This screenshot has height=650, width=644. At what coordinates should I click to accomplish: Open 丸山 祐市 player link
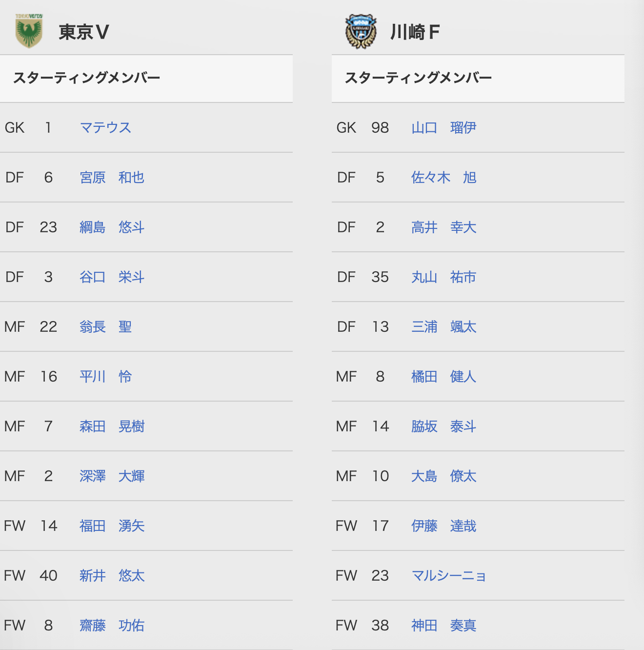[444, 277]
